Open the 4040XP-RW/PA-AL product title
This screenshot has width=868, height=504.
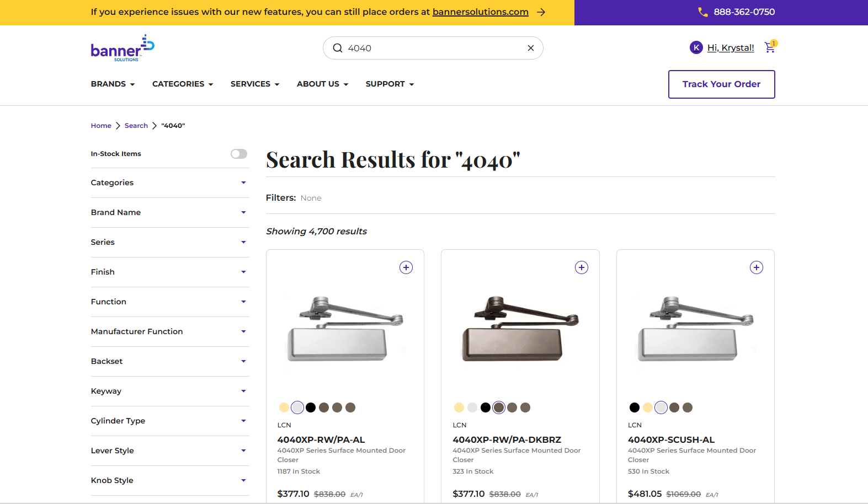(321, 439)
